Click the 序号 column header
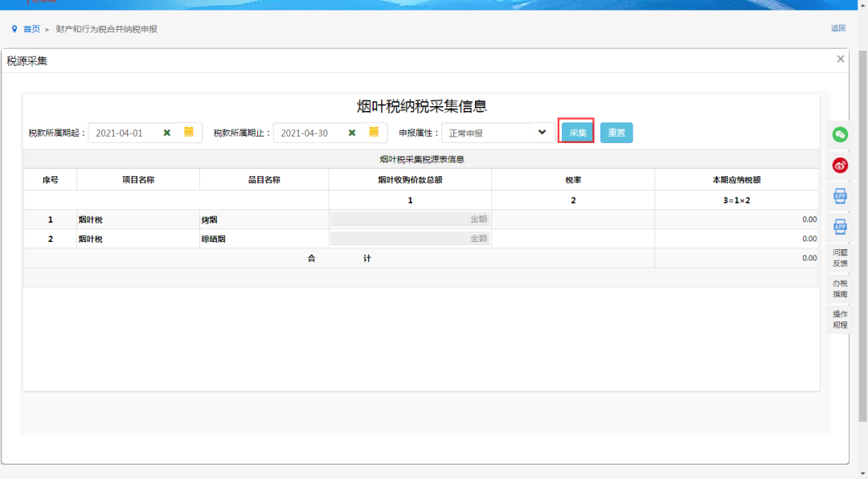Image resolution: width=868 pixels, height=479 pixels. click(51, 180)
